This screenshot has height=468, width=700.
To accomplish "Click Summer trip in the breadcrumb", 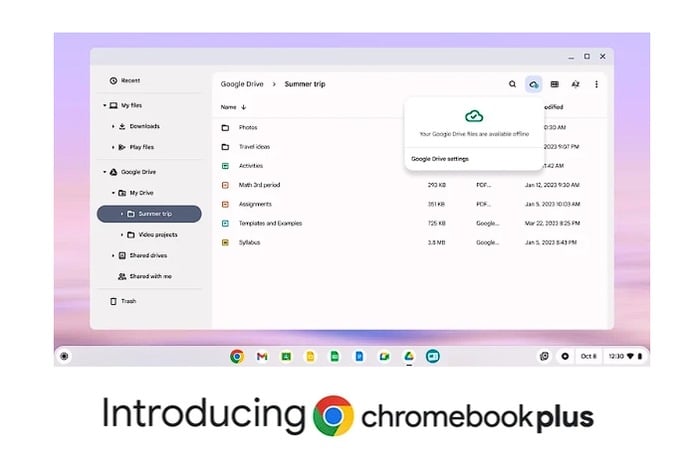I will tap(305, 84).
